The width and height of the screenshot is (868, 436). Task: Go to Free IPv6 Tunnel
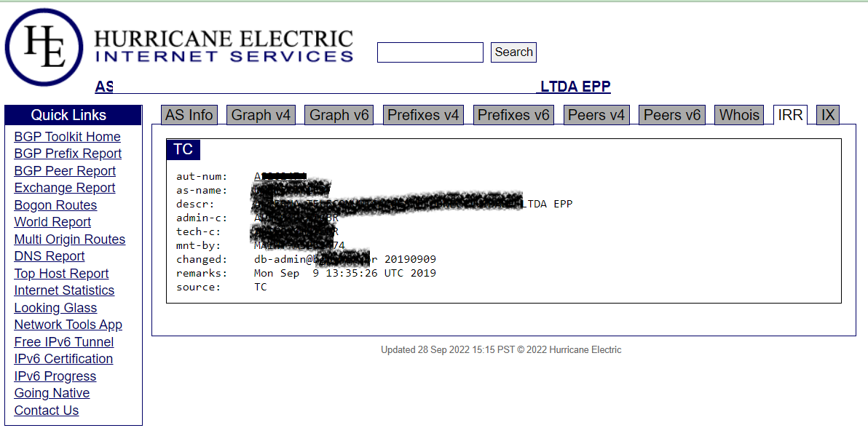pyautogui.click(x=63, y=342)
